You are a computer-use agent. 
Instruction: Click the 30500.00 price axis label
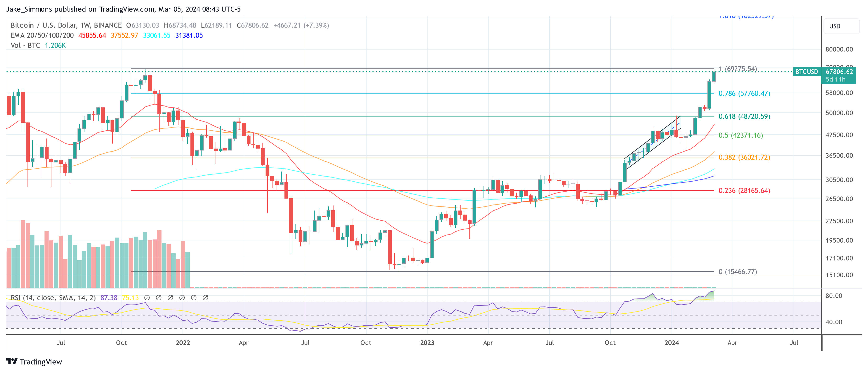[x=839, y=180]
